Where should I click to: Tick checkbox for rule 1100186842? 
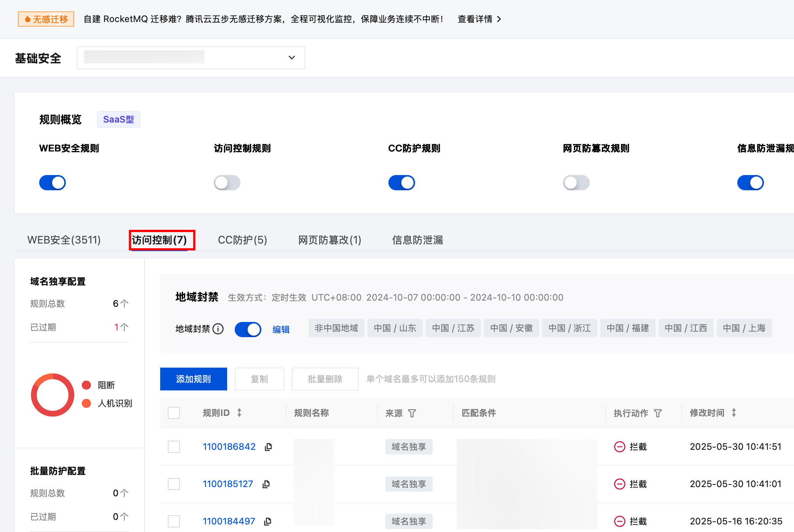pyautogui.click(x=174, y=447)
